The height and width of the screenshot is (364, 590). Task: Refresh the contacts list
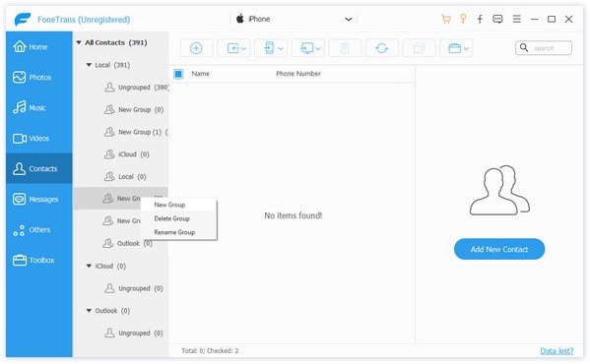click(x=381, y=48)
